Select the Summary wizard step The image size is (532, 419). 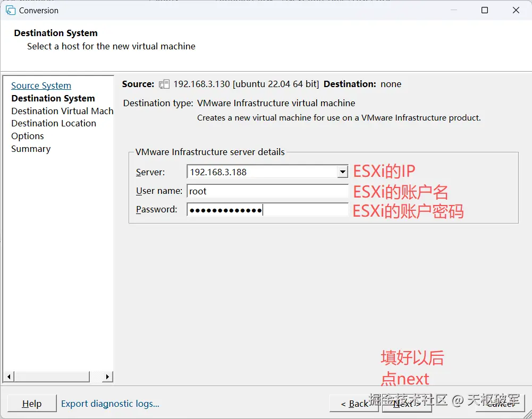(30, 149)
